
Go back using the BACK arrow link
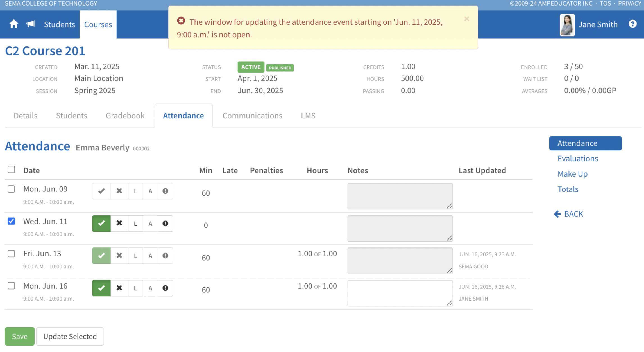569,214
